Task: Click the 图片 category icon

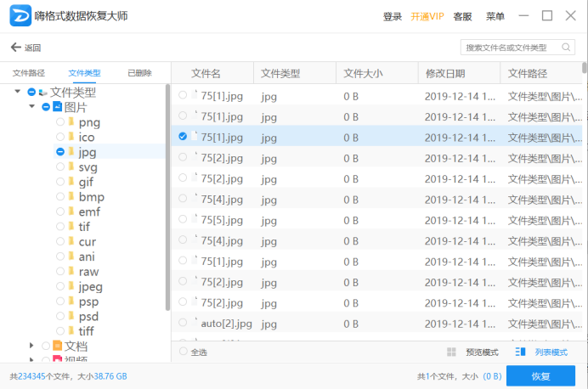Action: pyautogui.click(x=57, y=106)
